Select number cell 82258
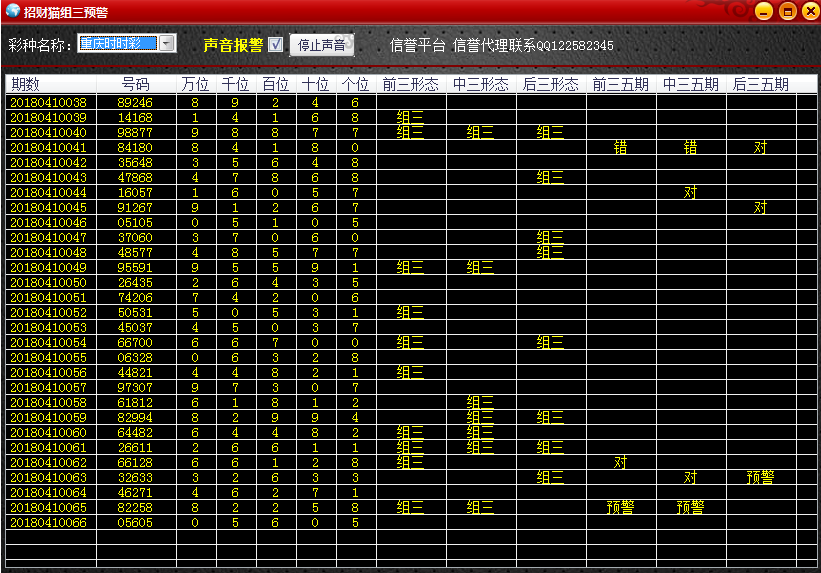 point(135,508)
